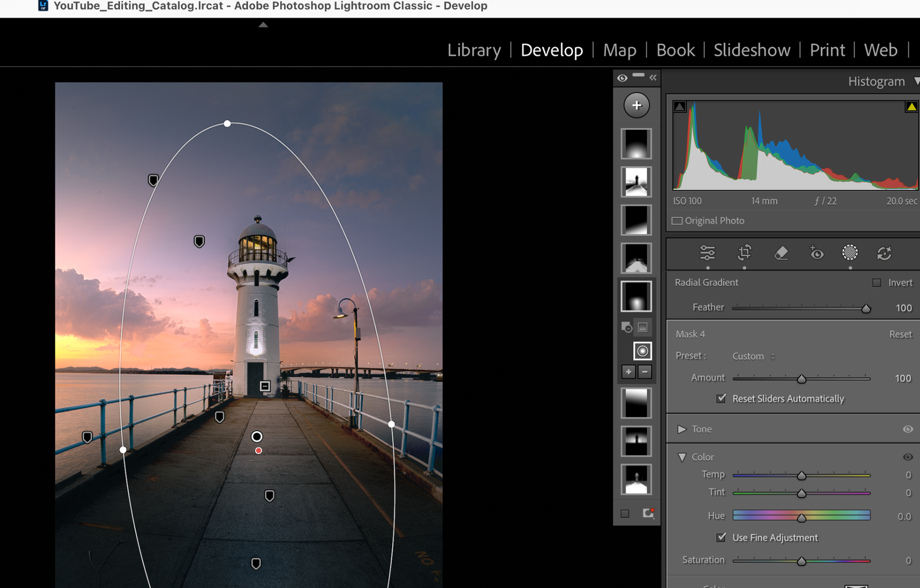Open the Edit sliders panel icon
Viewport: 920px width, 588px height.
coord(707,253)
